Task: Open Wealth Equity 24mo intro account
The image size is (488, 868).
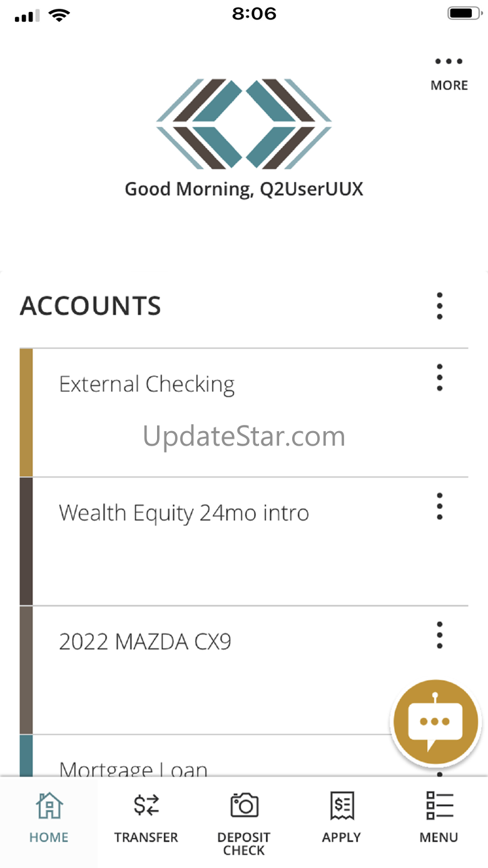Action: [244, 542]
